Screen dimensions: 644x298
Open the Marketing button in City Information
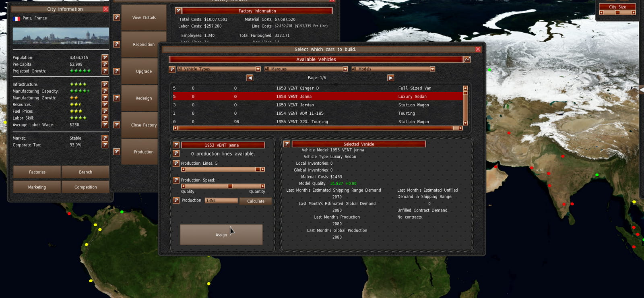point(37,187)
